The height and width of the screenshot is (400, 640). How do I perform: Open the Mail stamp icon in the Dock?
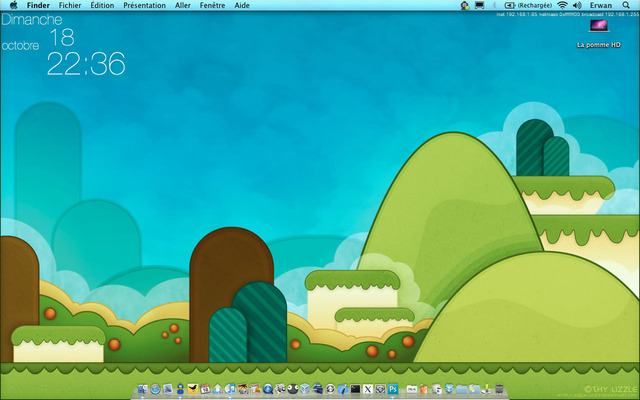(x=168, y=389)
